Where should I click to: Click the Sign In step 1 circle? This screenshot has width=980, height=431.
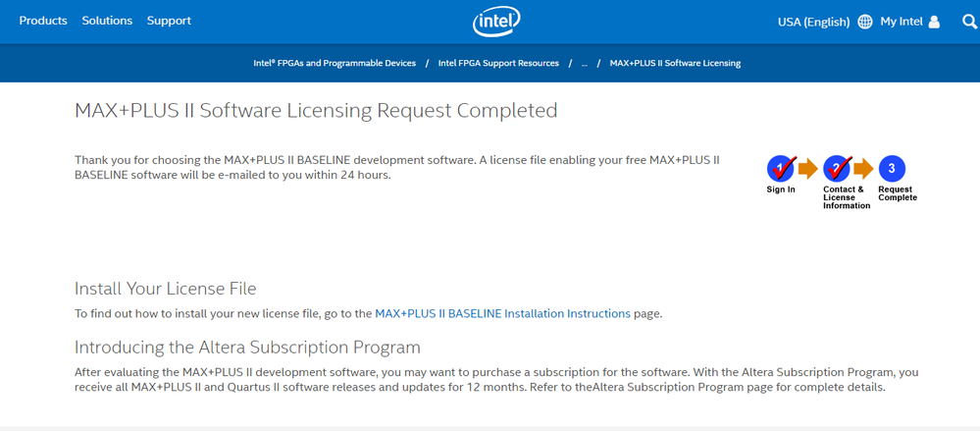pyautogui.click(x=781, y=169)
